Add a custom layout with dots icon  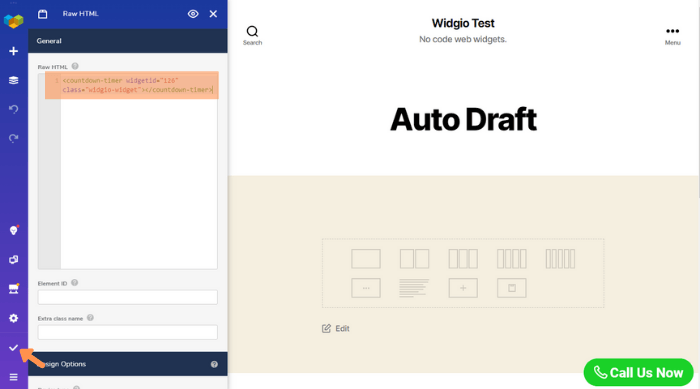[366, 288]
